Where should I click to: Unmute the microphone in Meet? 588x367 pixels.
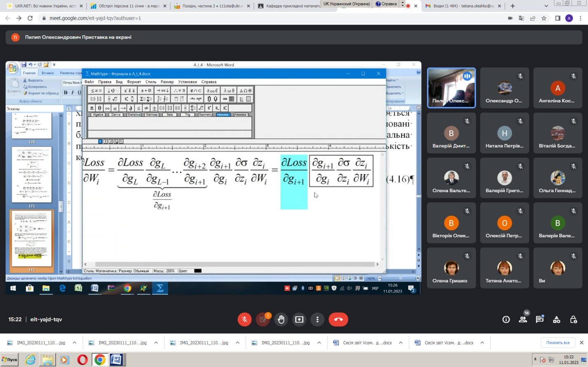click(244, 320)
